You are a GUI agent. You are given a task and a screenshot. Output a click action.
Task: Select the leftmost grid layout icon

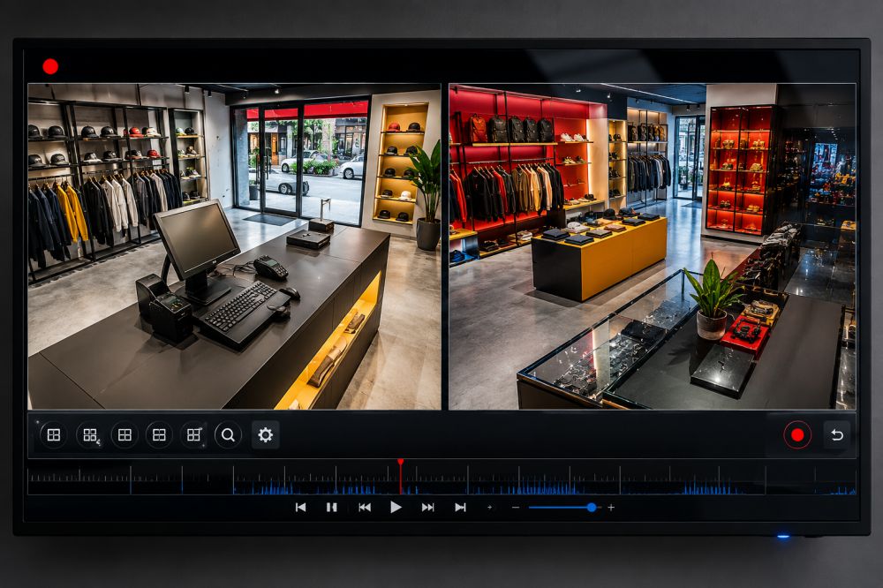tap(54, 434)
